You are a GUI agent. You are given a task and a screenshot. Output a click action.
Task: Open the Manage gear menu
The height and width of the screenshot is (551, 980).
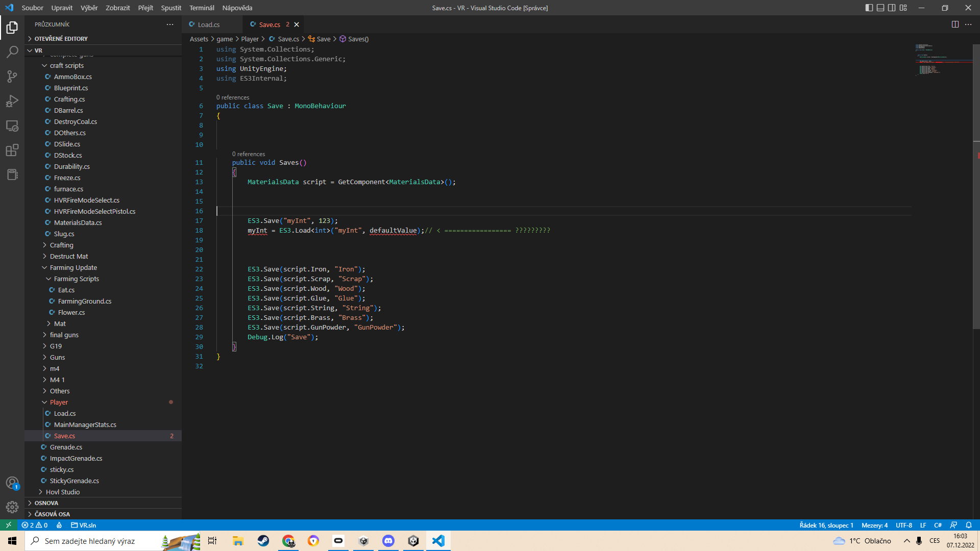[12, 507]
